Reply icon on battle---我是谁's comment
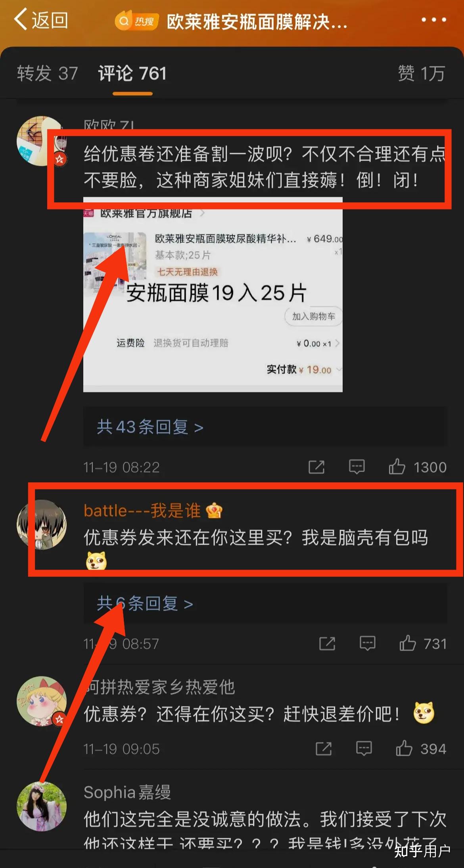Viewport: 464px width, 868px height. coord(367,643)
